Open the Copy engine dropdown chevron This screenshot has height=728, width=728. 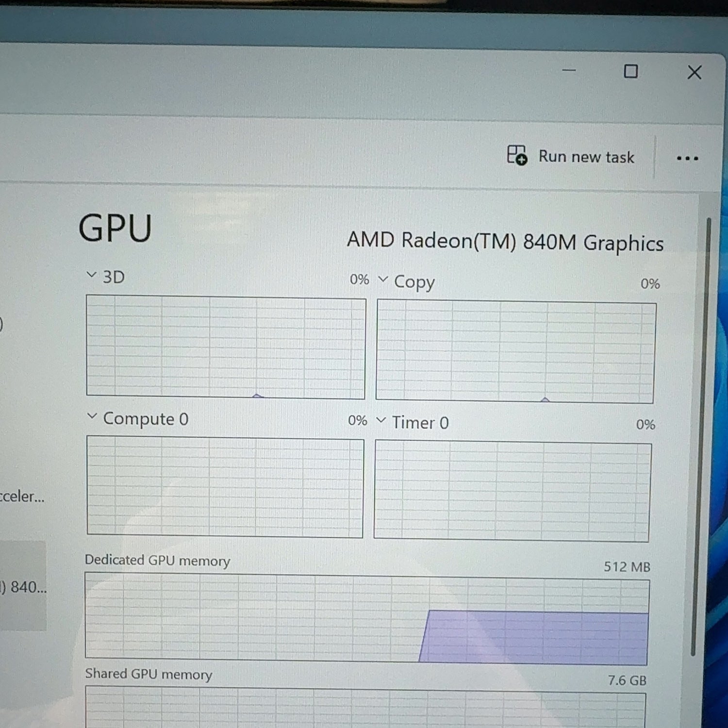point(383,279)
